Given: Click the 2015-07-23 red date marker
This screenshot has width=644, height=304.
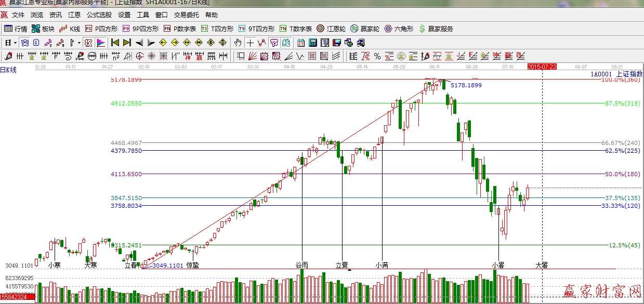Looking at the screenshot, I should point(542,67).
